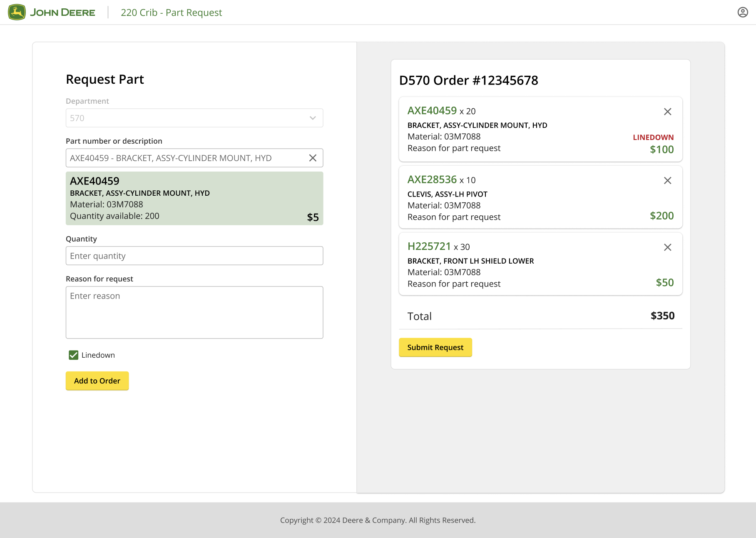This screenshot has width=756, height=538.
Task: Click the copyright footer text
Action: pyautogui.click(x=378, y=520)
